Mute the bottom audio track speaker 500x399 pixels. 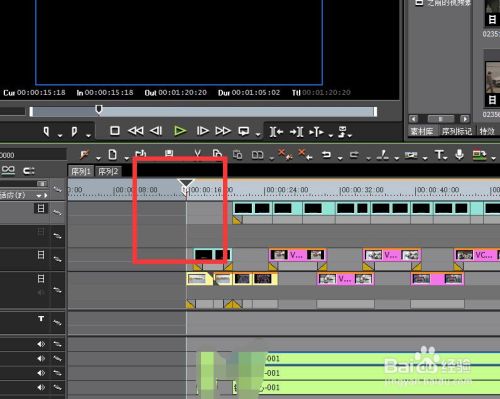[41, 387]
